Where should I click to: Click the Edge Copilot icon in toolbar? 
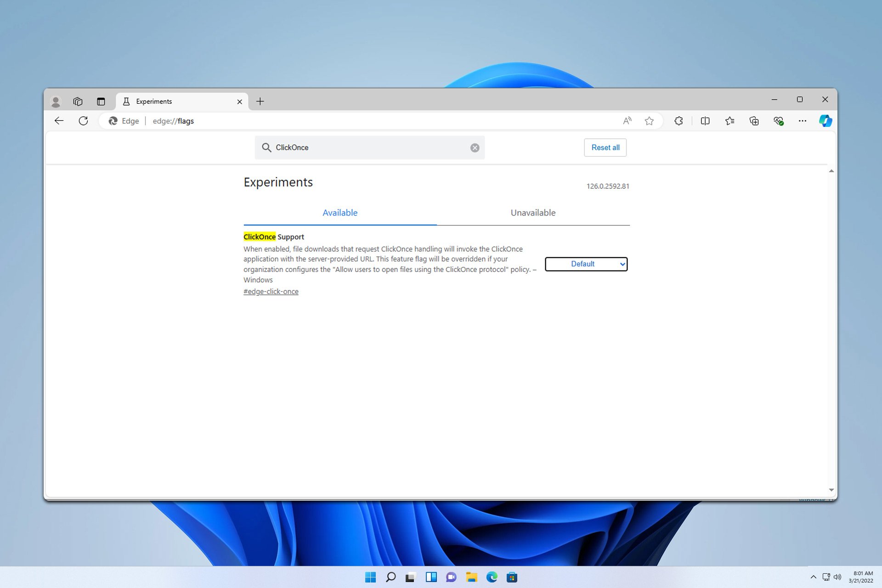825,121
